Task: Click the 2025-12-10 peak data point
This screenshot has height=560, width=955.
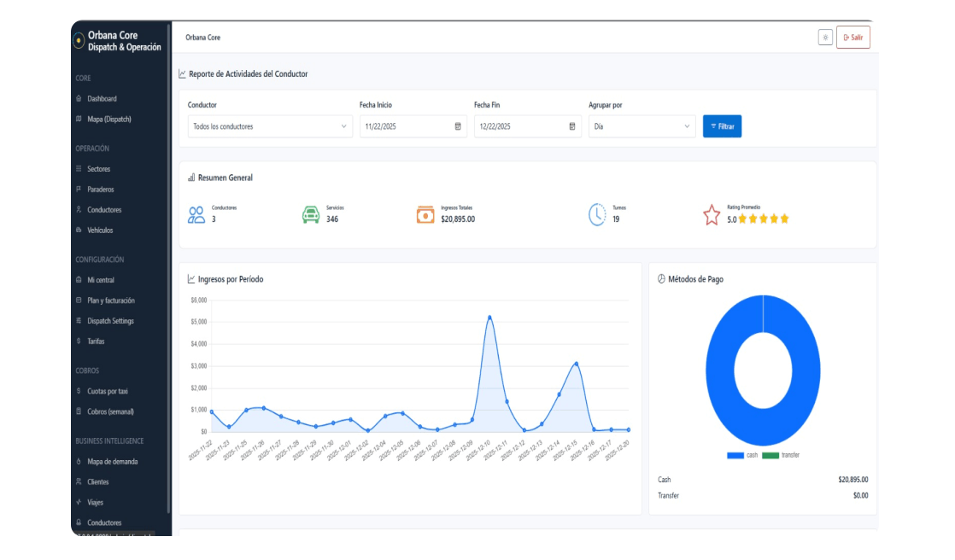Action: tap(489, 318)
